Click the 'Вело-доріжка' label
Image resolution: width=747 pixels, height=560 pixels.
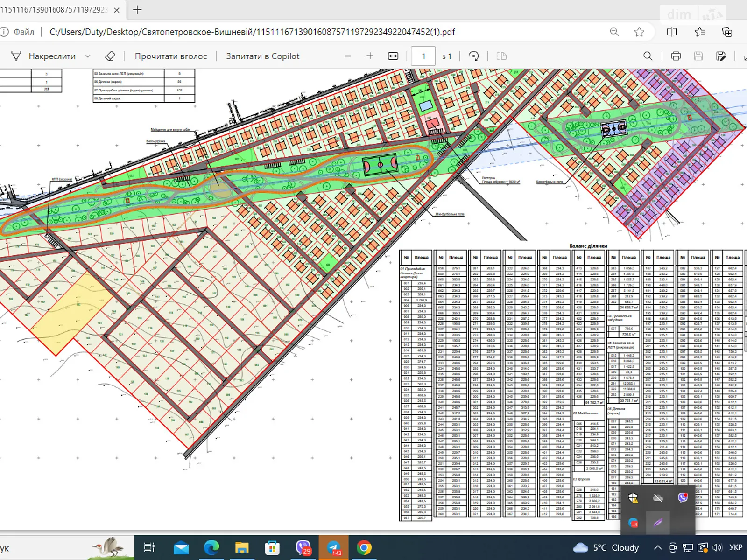pos(156,141)
